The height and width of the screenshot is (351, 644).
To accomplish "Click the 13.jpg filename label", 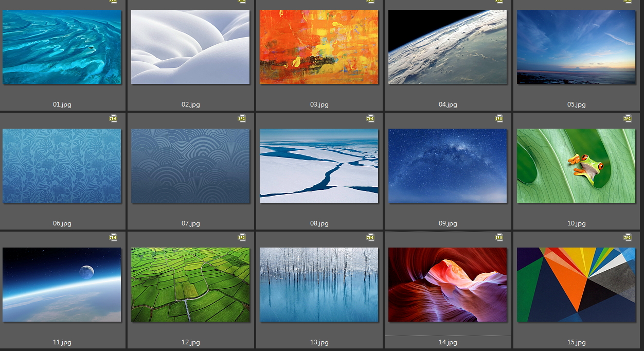I will (x=319, y=342).
